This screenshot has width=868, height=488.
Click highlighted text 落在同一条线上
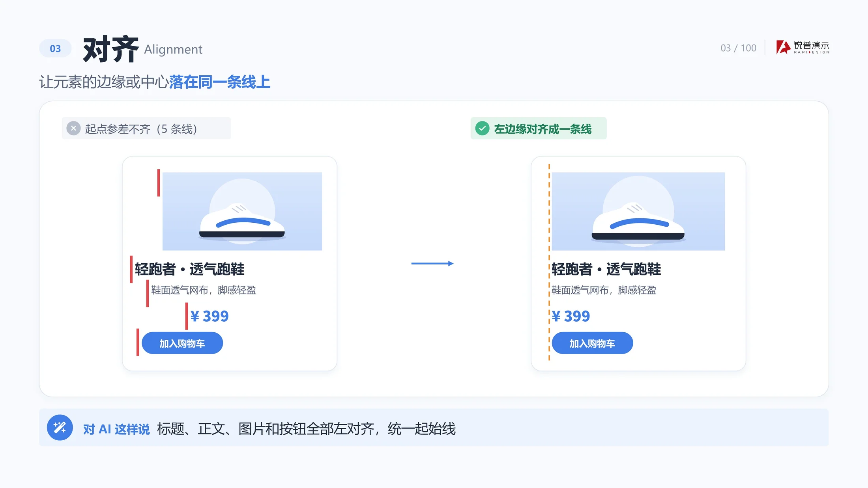[x=220, y=82]
